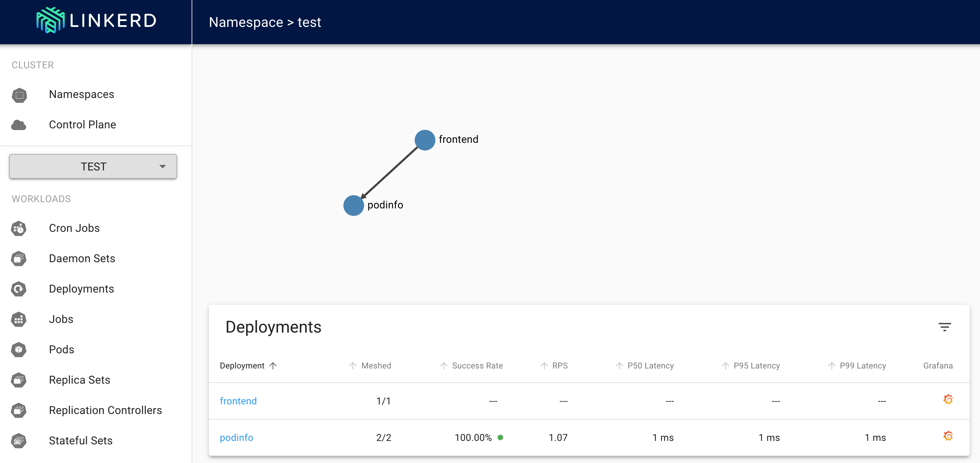This screenshot has width=980, height=463.
Task: Sort table by P99 Latency
Action: pyautogui.click(x=862, y=365)
